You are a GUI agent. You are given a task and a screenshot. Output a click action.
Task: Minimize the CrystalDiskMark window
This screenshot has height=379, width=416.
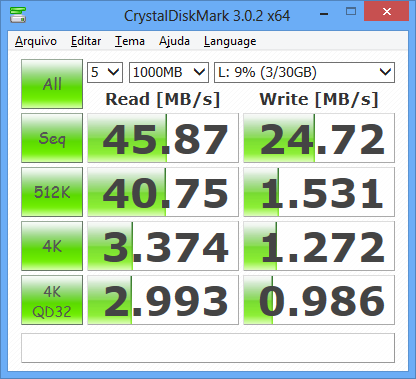point(324,14)
